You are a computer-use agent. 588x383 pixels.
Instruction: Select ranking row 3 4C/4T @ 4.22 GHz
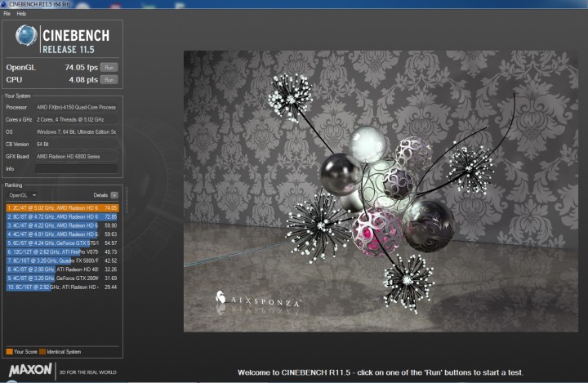62,225
